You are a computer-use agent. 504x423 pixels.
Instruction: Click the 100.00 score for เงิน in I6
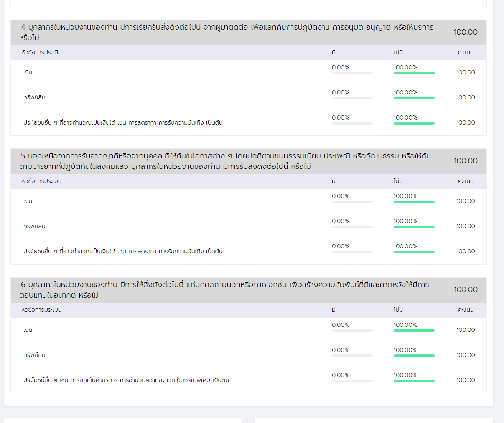coord(466,330)
